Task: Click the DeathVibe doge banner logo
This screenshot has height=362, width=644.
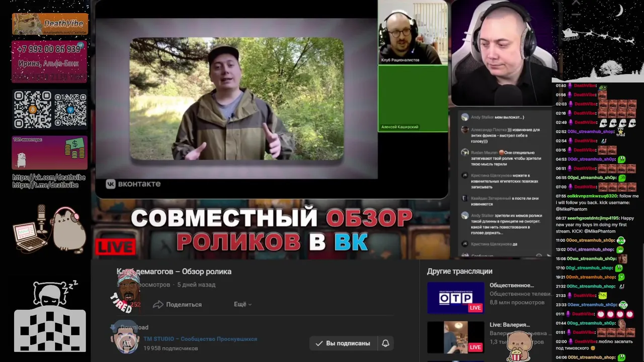Action: [50, 24]
